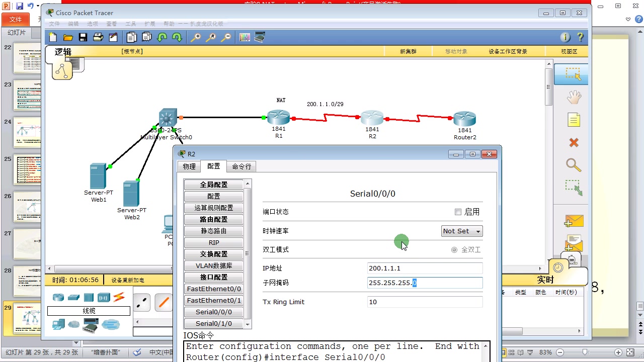Open the drawing palette icon

pos(245,37)
